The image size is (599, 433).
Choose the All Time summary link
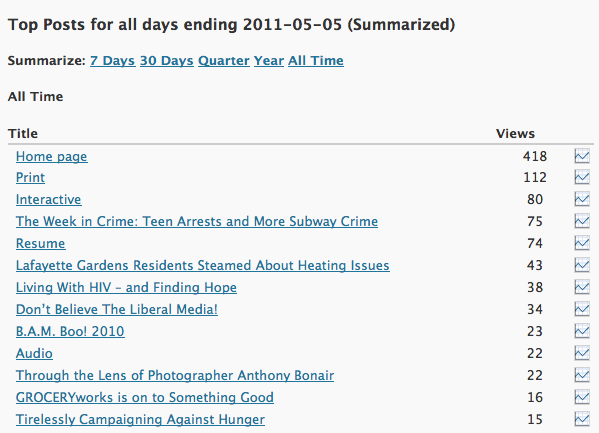(x=316, y=61)
